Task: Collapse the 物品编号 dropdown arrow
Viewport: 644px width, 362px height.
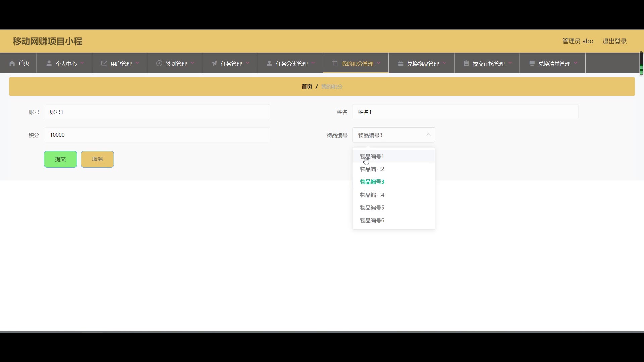Action: (x=428, y=135)
